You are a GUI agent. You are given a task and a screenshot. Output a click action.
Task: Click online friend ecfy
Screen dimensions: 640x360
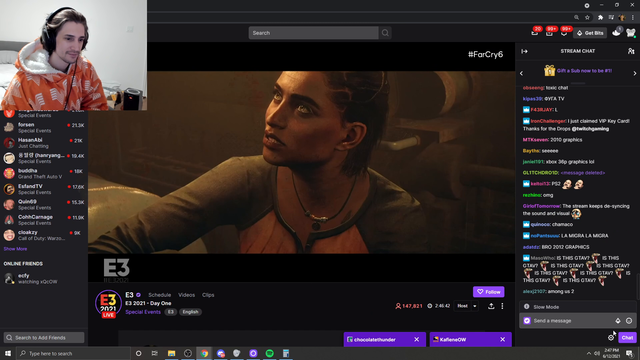pyautogui.click(x=44, y=278)
